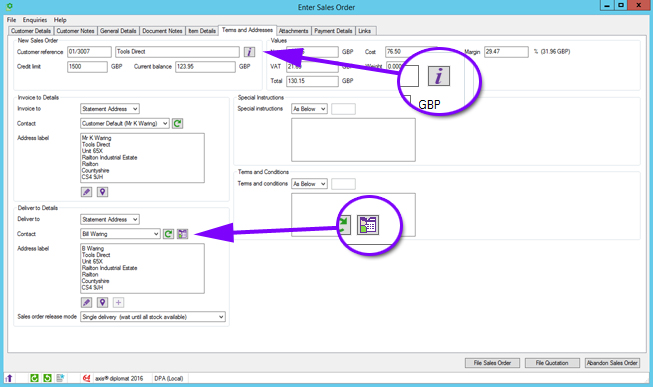Screen dimensions: 653x387
Task: Switch to the Attachments tab
Action: pos(294,31)
